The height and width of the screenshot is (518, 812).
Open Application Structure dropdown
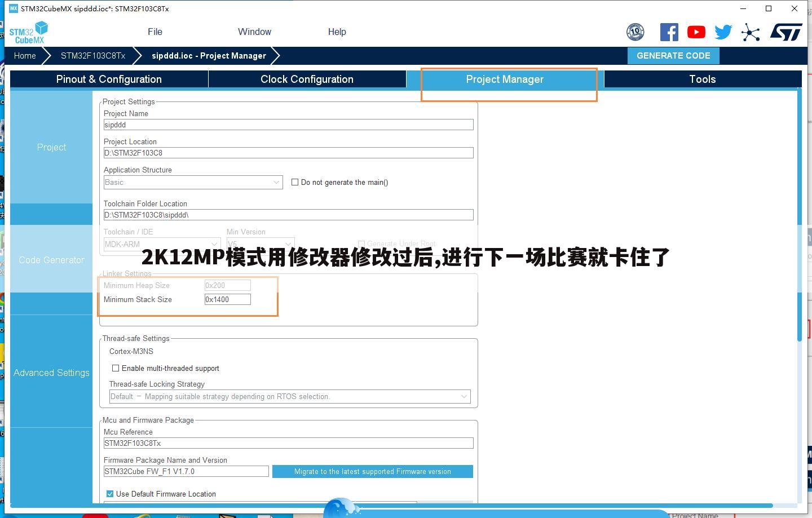point(193,183)
